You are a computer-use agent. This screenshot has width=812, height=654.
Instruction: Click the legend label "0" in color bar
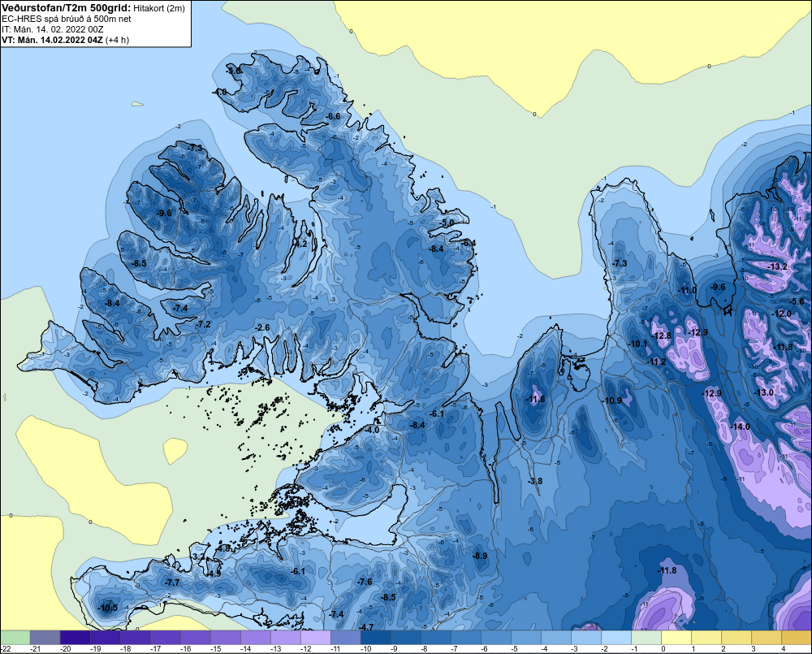pyautogui.click(x=663, y=649)
